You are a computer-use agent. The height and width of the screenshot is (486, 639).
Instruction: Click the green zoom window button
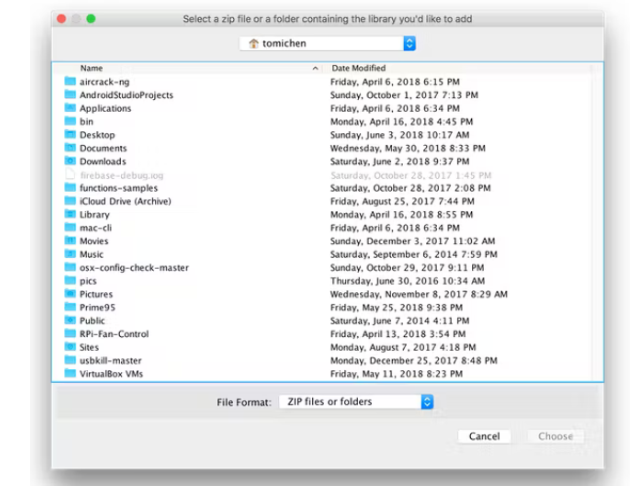coord(91,19)
